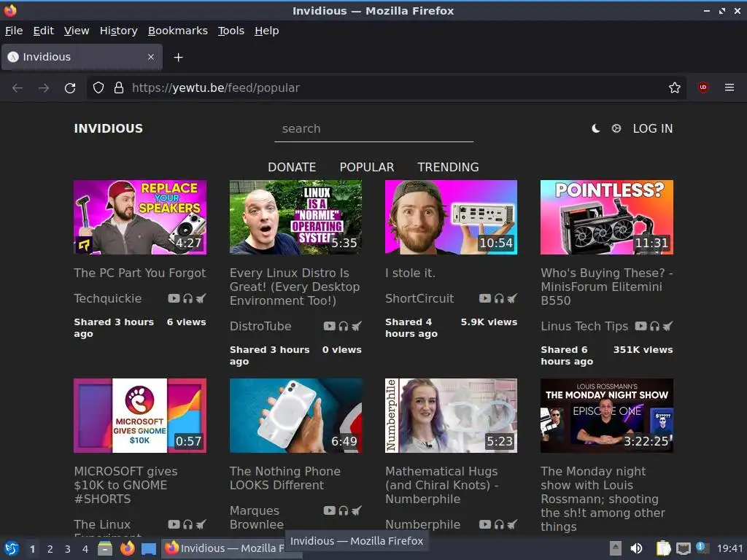Open the Bookmarks menu
This screenshot has width=747, height=560.
point(178,31)
